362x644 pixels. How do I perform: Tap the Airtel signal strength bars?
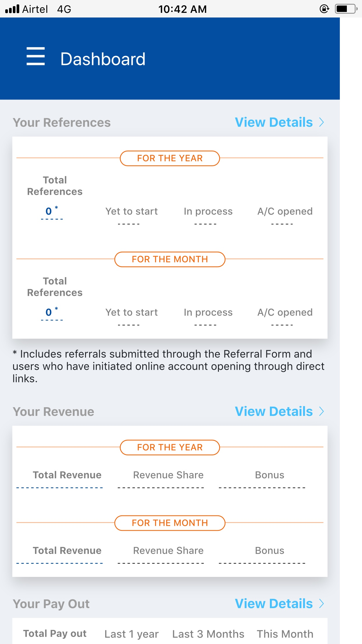pyautogui.click(x=12, y=9)
